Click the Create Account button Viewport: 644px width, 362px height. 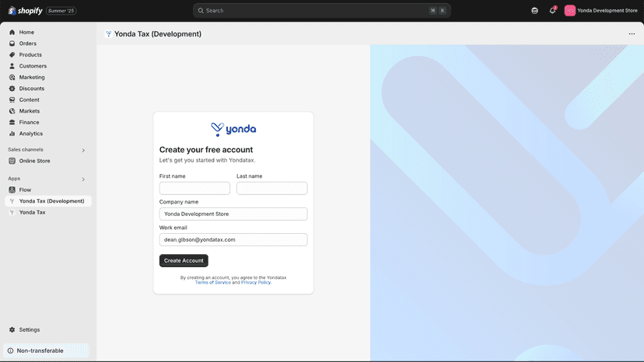[184, 260]
